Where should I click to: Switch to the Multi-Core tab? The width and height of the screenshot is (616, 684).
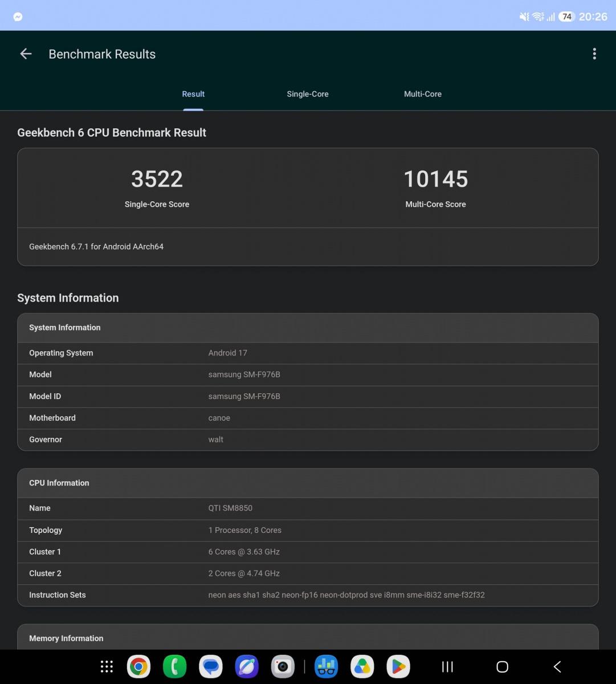tap(423, 94)
